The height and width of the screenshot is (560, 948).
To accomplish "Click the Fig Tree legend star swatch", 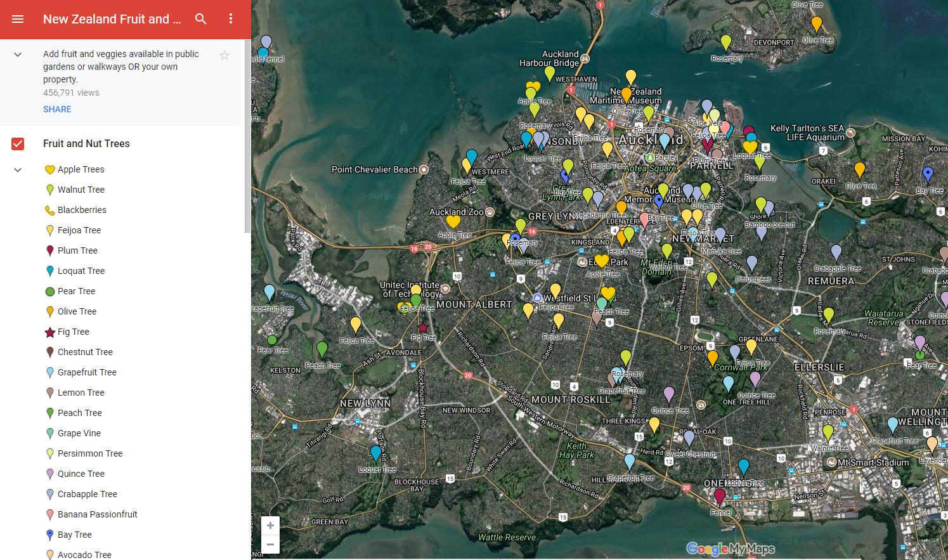I will click(50, 332).
